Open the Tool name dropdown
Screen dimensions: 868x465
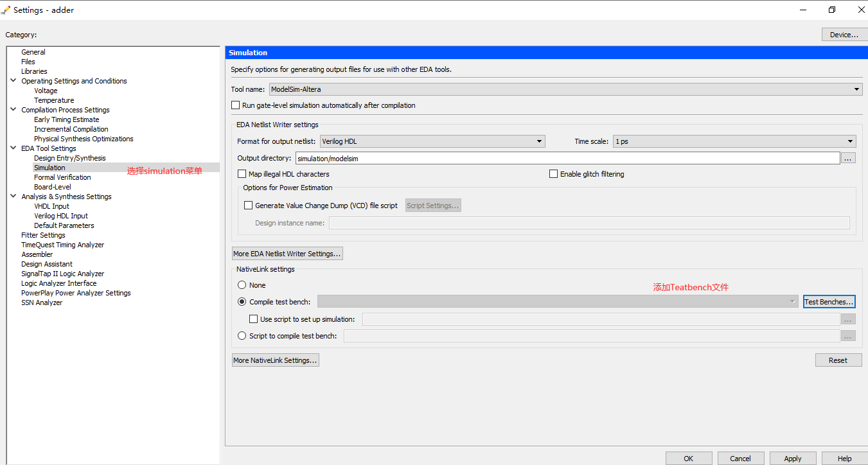pos(565,89)
